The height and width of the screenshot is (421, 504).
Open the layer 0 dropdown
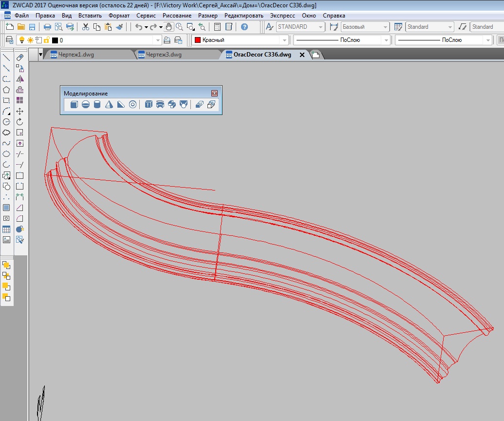tap(158, 40)
